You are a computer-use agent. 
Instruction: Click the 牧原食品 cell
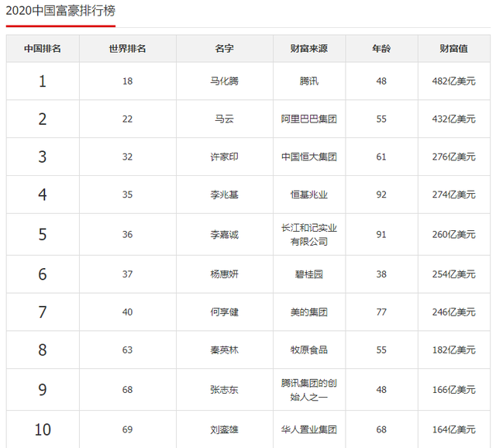click(309, 350)
